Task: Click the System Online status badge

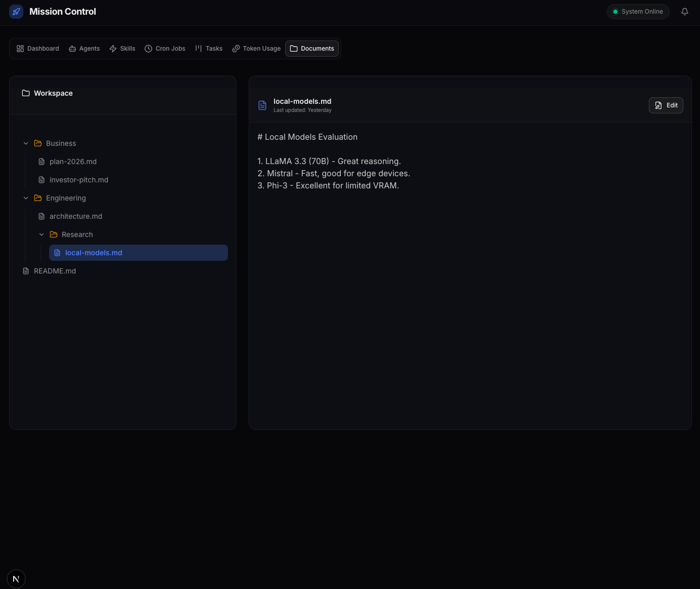Action: (x=638, y=12)
